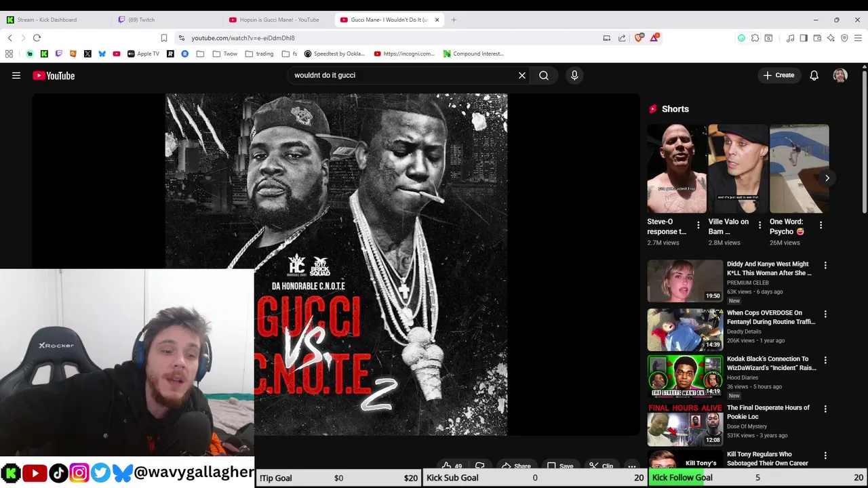Open the 'Speedtest by Ookla' bookmark
Viewport: 868px width, 488px height.
pyautogui.click(x=334, y=54)
